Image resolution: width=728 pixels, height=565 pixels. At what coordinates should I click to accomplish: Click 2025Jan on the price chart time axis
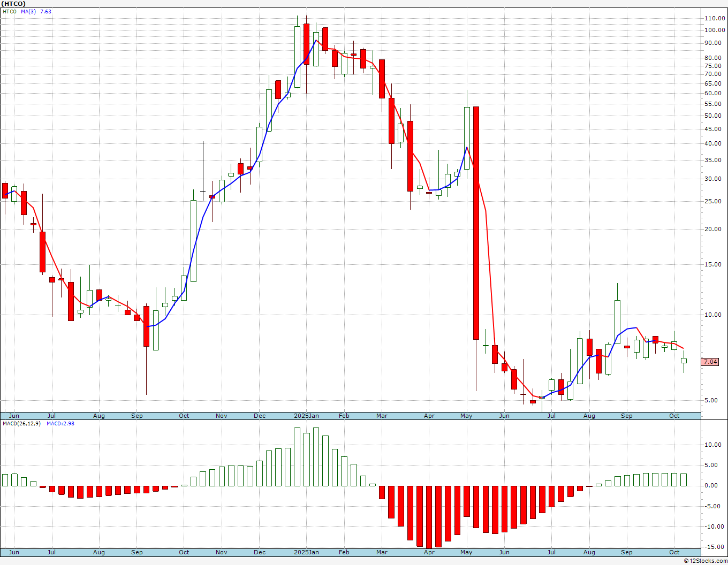point(307,416)
